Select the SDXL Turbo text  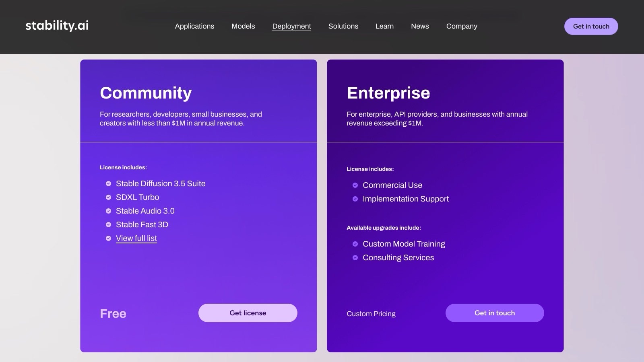coord(137,197)
